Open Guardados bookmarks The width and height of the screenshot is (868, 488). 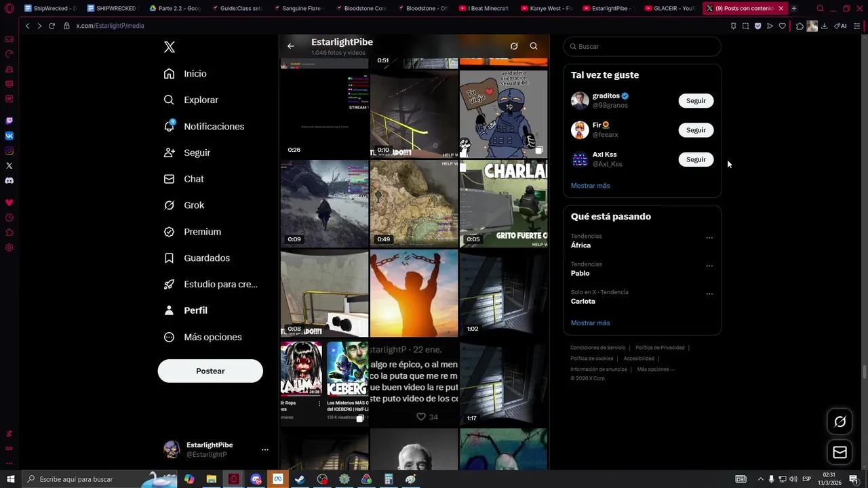(x=197, y=258)
